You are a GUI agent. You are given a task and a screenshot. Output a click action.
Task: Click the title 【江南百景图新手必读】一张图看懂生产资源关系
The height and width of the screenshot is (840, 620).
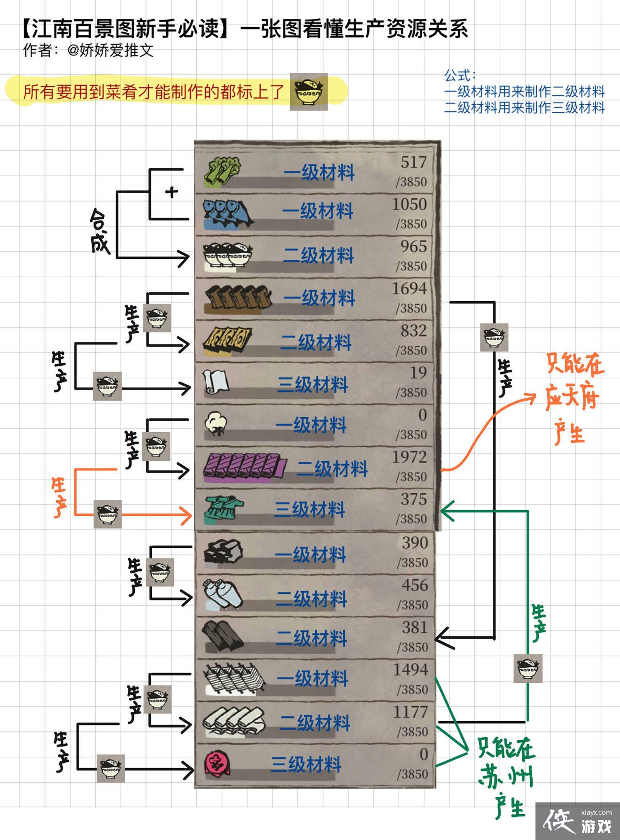[245, 29]
